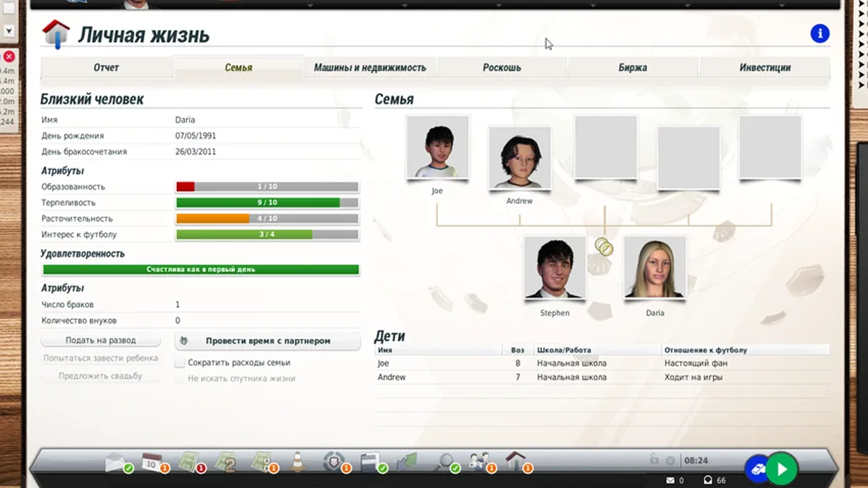Image resolution: width=868 pixels, height=488 pixels.
Task: Click 'Подать на развод' button
Action: [100, 340]
